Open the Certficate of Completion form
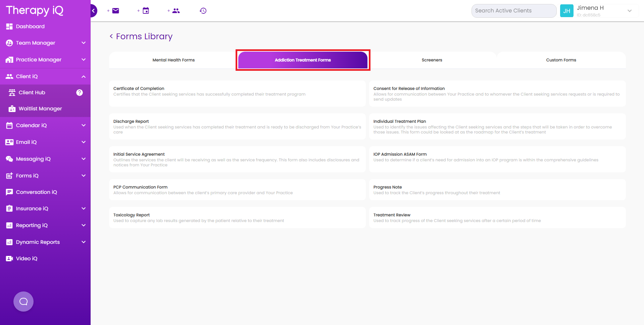 [237, 94]
